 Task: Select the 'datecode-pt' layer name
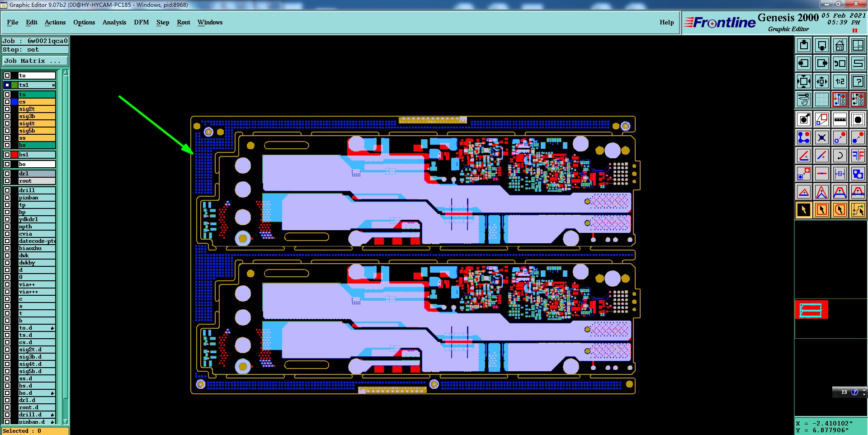point(37,241)
